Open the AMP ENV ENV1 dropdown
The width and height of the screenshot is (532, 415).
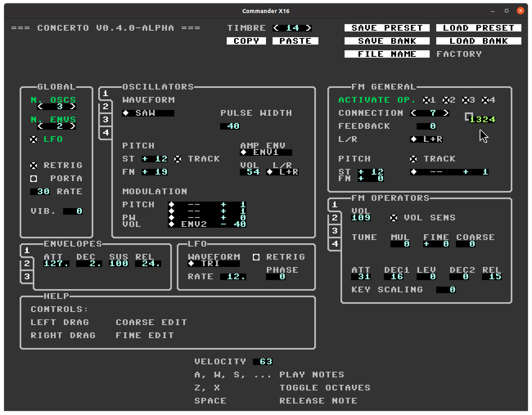(266, 152)
